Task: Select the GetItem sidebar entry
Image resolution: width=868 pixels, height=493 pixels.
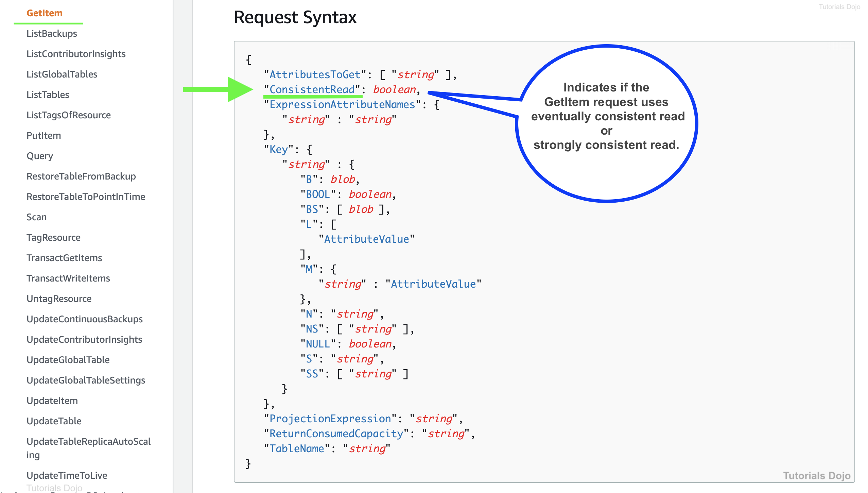Action: (x=45, y=13)
